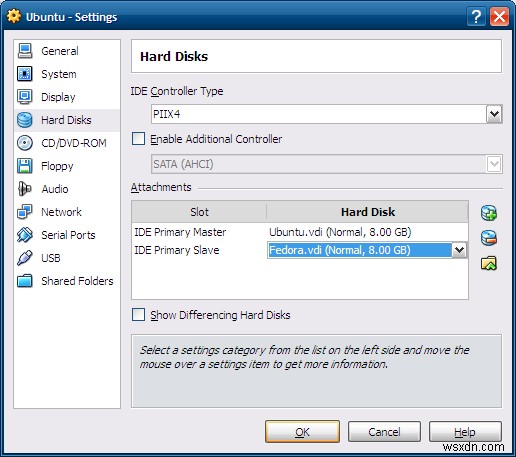516x457 pixels.
Task: Enable Additional Controller checkbox
Action: (x=138, y=139)
